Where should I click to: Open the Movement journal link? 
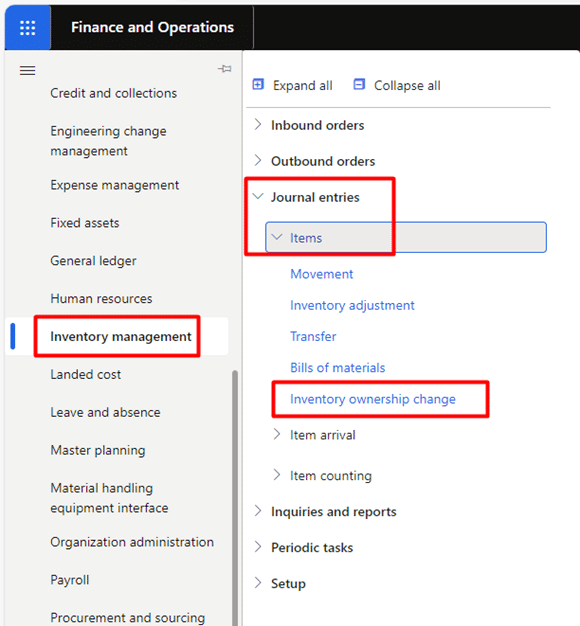(322, 274)
